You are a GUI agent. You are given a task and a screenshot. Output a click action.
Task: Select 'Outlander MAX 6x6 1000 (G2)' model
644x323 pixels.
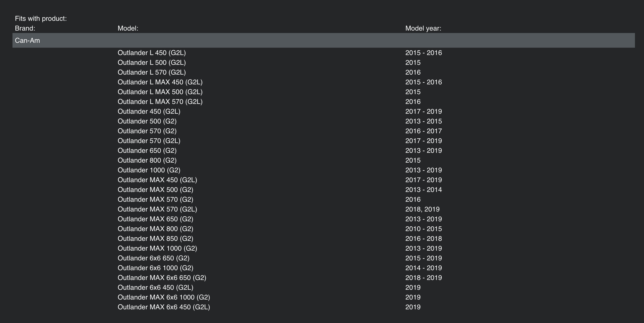pos(164,297)
